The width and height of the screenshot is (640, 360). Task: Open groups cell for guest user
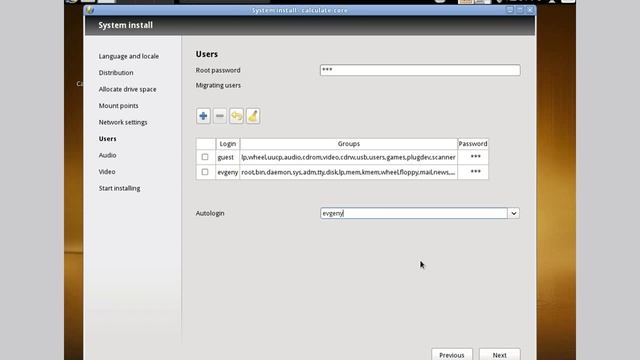[x=349, y=157]
